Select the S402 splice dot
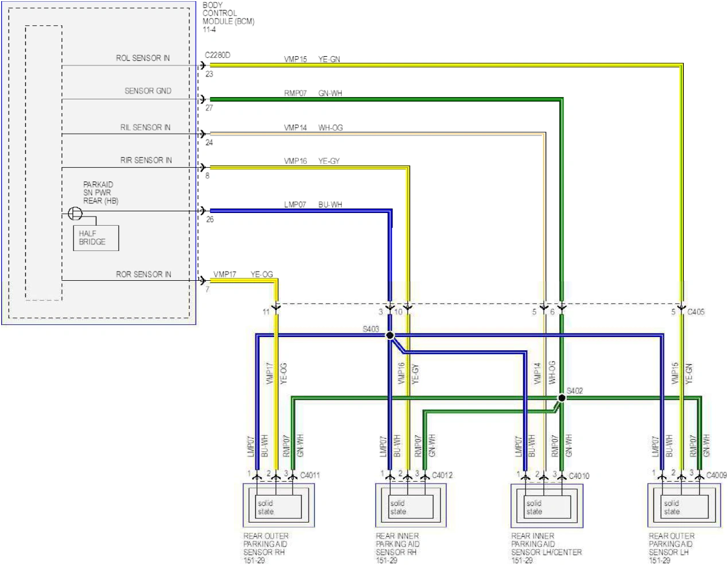Image resolution: width=728 pixels, height=565 pixels. pos(562,397)
